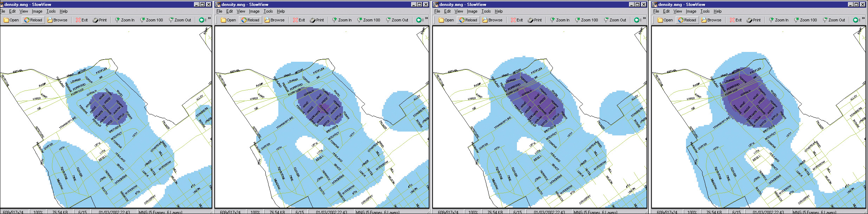Image resolution: width=868 pixels, height=214 pixels.
Task: Zoom In on the second window map
Action: tap(342, 20)
